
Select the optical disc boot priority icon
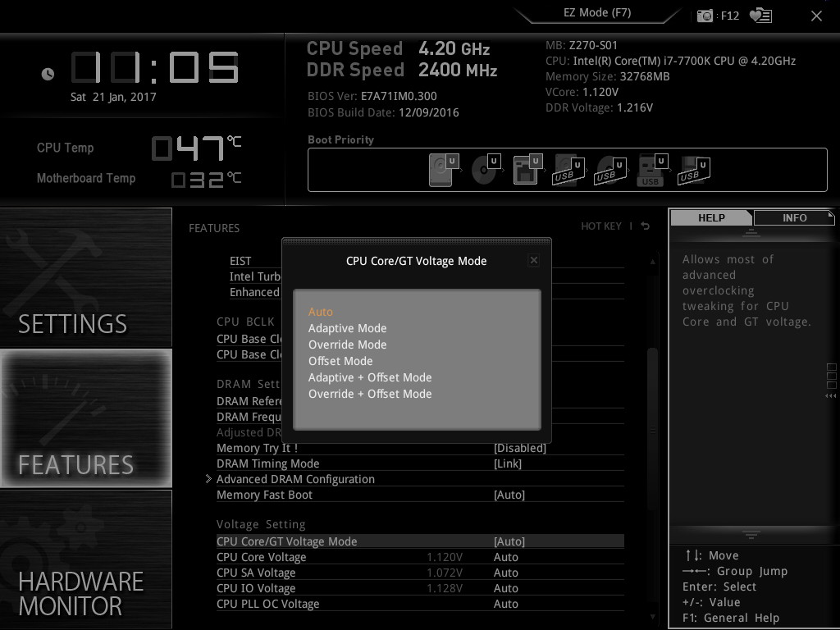click(x=486, y=169)
